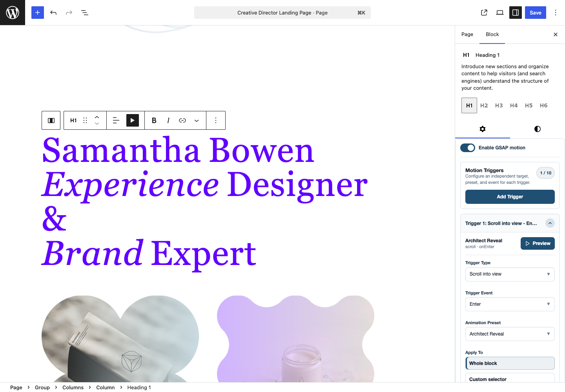Click the Save button
This screenshot has height=392, width=565.
click(x=536, y=13)
